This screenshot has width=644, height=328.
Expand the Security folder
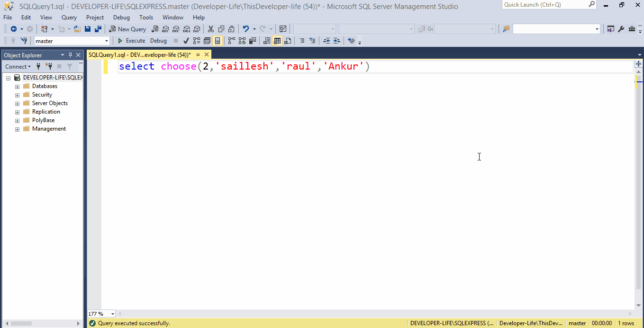(17, 95)
